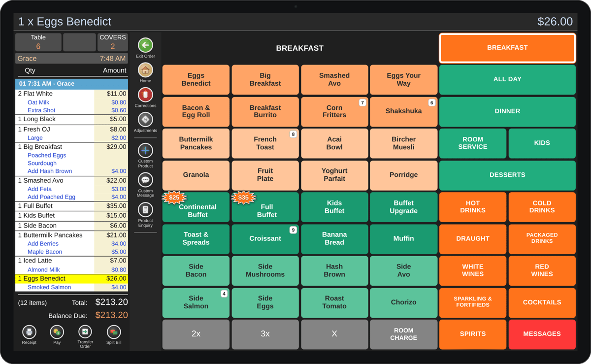This screenshot has height=364, width=591.
Task: Add Smashed Avo item
Action: 334,79
